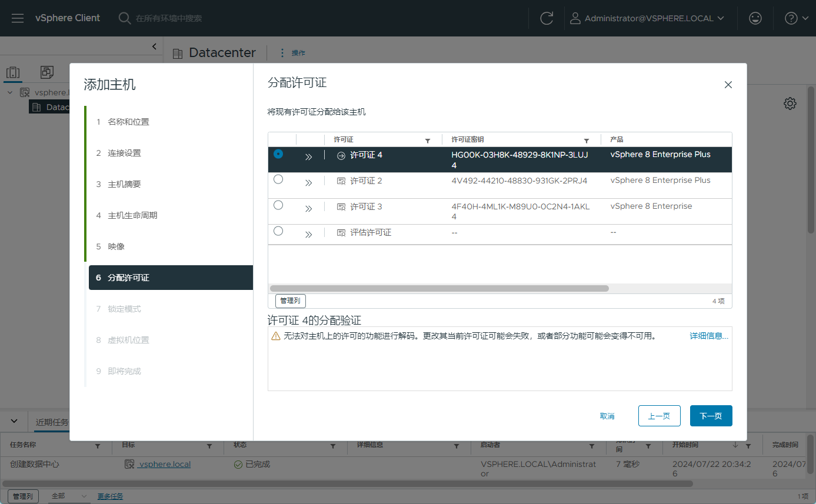Open the hamburger main menu
The width and height of the screenshot is (816, 504).
coord(18,18)
